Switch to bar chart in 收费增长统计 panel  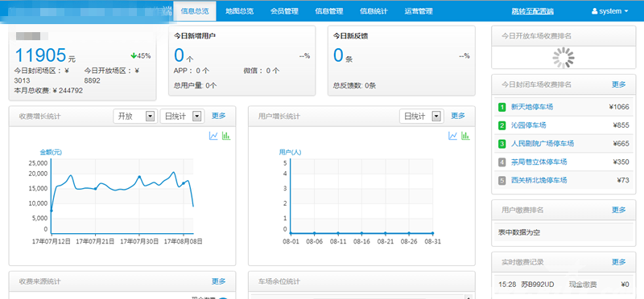tap(226, 136)
